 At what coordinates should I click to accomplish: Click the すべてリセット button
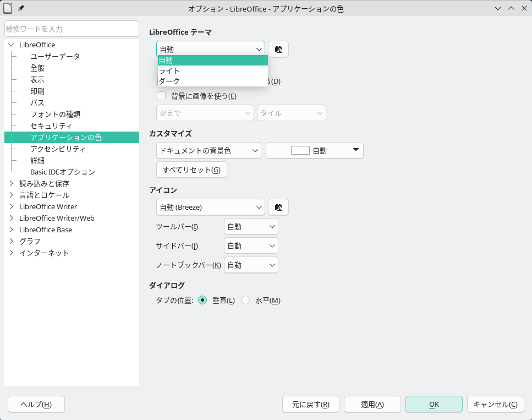191,170
